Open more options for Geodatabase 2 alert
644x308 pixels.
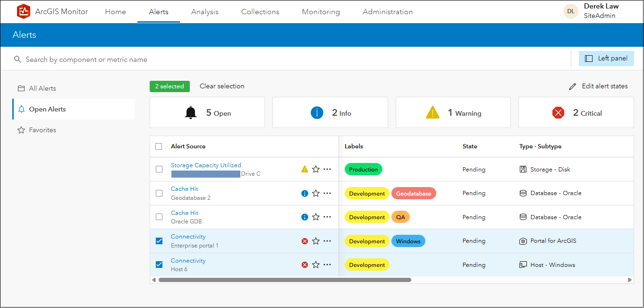[327, 193]
